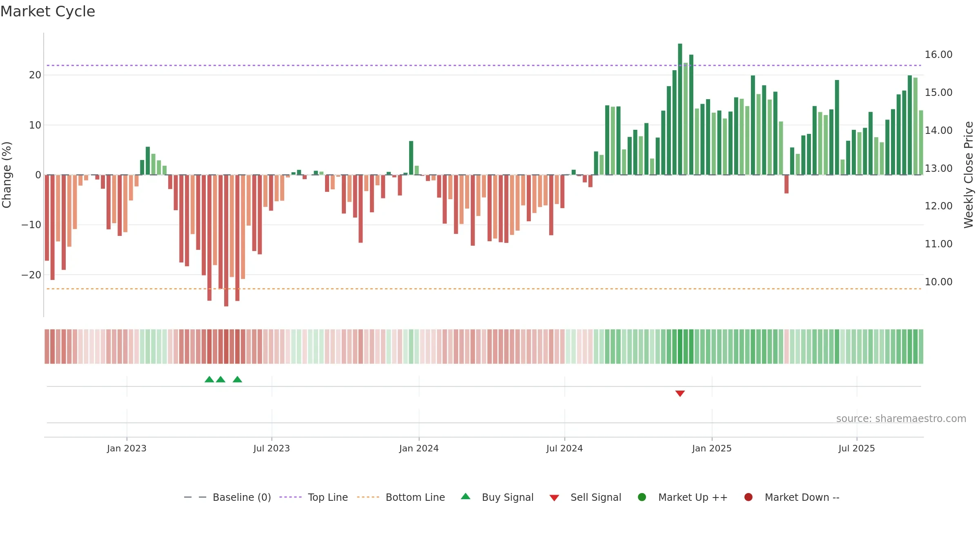This screenshot has height=551, width=980.
Task: Click the source: sharemaestro.com text
Action: 901,418
